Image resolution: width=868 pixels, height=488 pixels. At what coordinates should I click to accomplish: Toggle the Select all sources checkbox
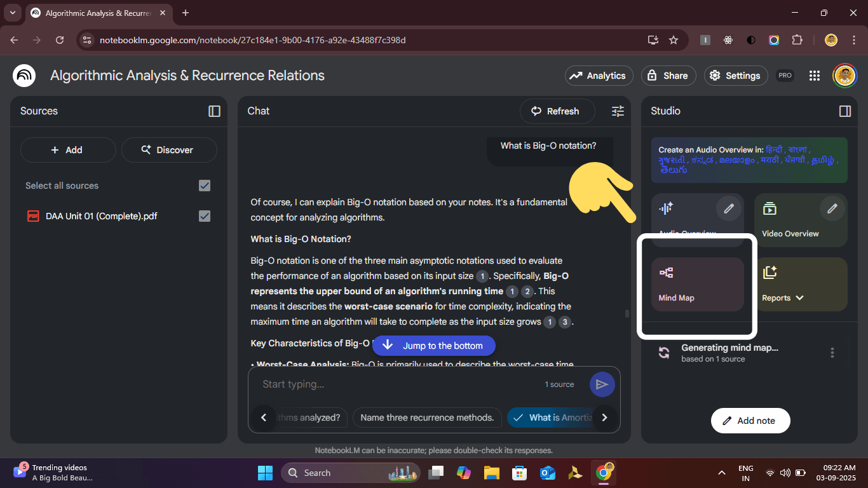[205, 186]
